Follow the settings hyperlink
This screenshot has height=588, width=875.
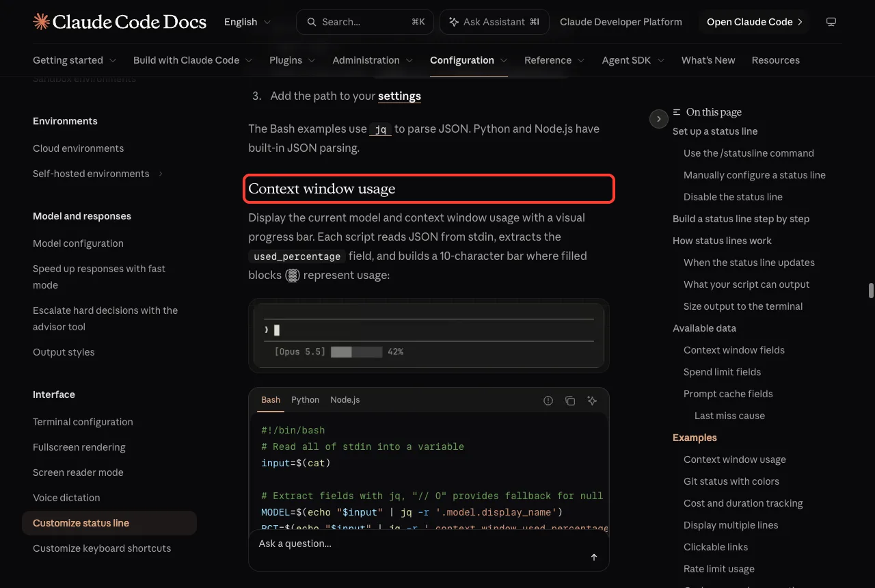pyautogui.click(x=399, y=96)
